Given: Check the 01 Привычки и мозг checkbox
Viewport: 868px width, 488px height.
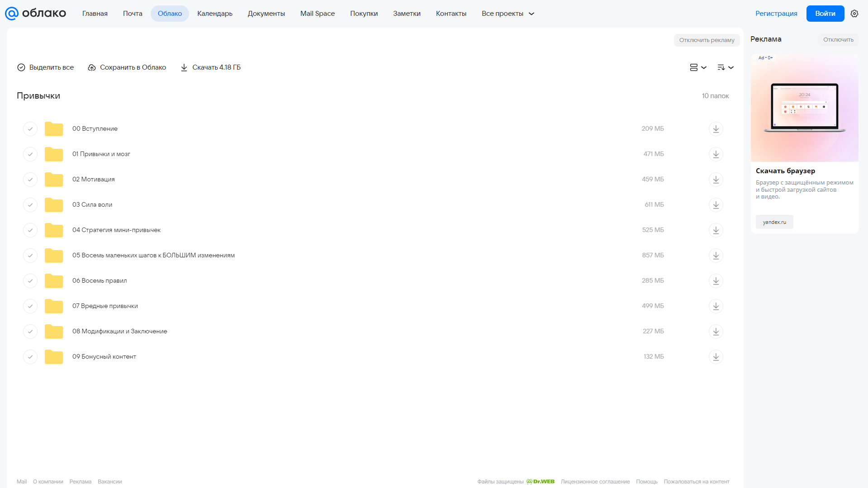Looking at the screenshot, I should (x=30, y=154).
